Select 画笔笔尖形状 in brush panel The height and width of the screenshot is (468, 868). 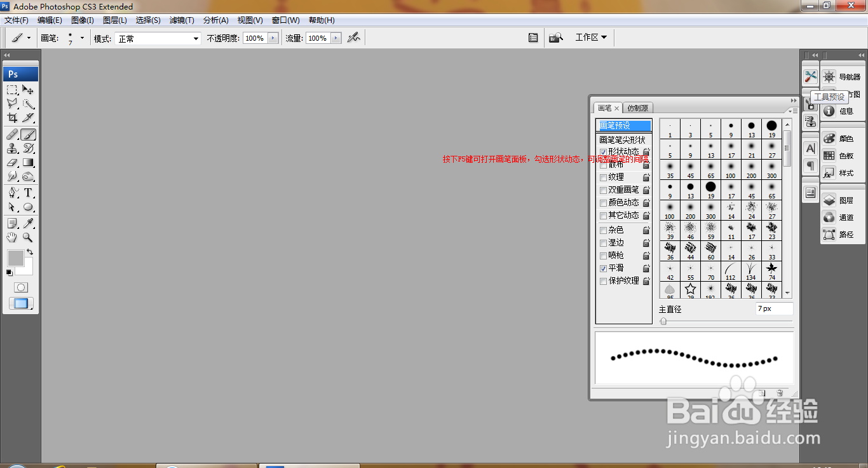click(x=622, y=139)
